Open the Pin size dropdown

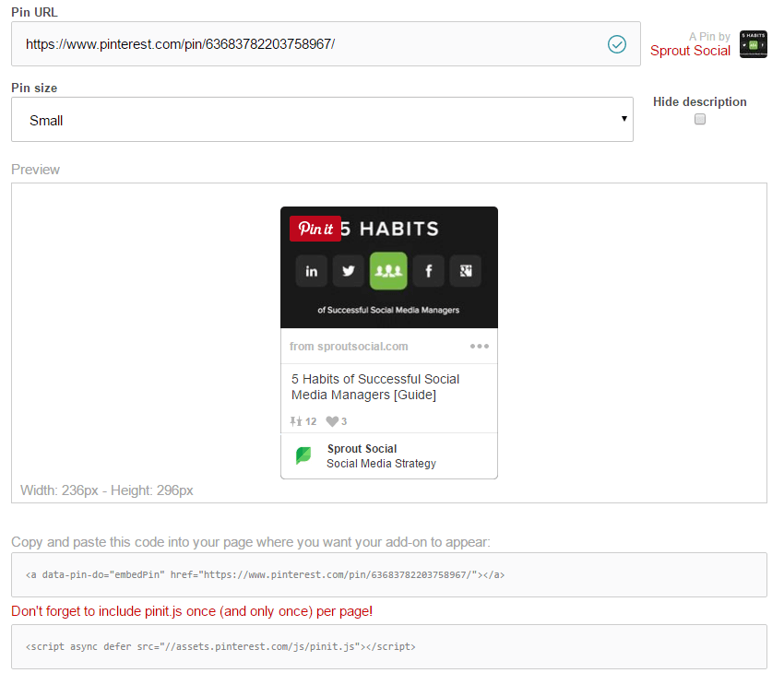coord(323,120)
